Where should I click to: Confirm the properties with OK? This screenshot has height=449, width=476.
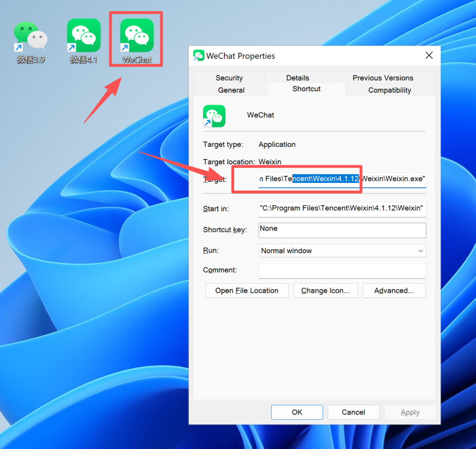(x=297, y=412)
